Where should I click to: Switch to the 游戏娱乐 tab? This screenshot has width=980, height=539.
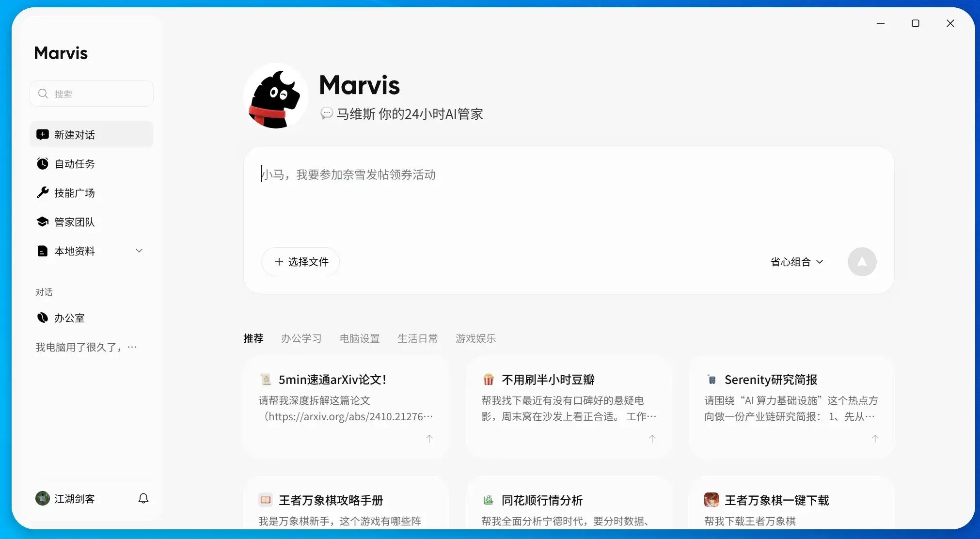click(x=476, y=338)
